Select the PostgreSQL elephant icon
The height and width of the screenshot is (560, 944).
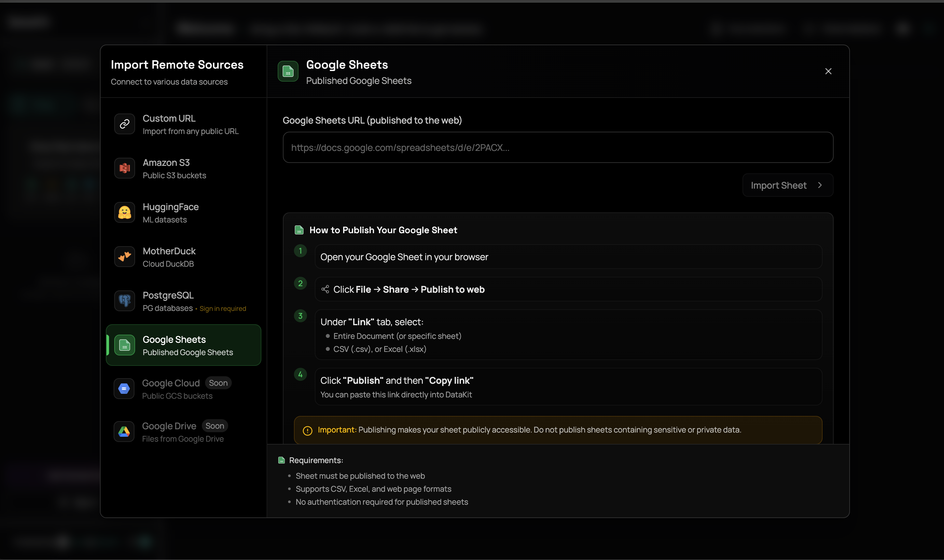pos(125,301)
